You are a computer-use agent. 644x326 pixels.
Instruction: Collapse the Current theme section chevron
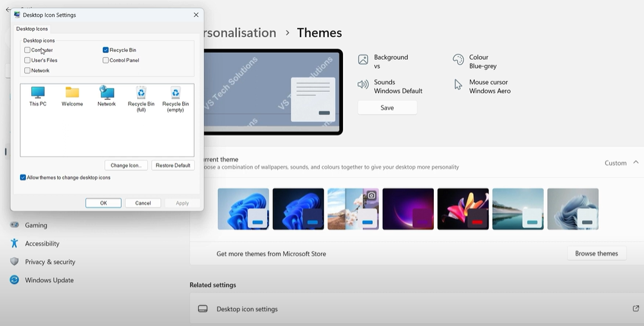pos(636,163)
